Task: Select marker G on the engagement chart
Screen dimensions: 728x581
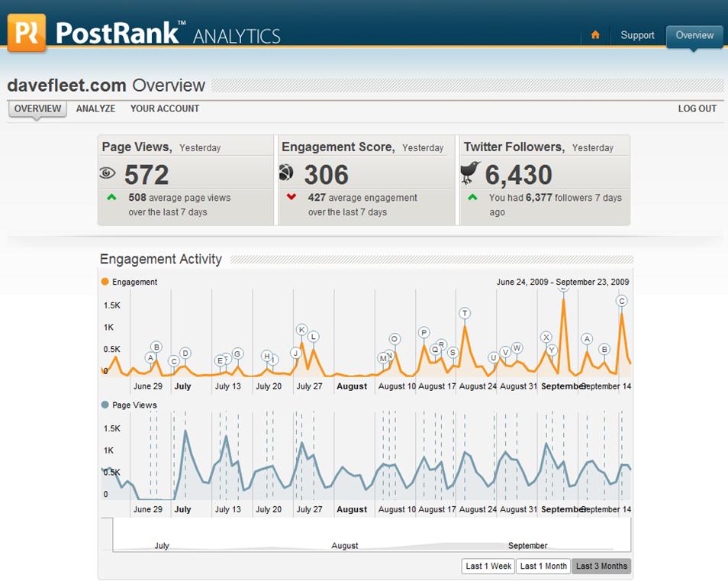Action: tap(237, 353)
